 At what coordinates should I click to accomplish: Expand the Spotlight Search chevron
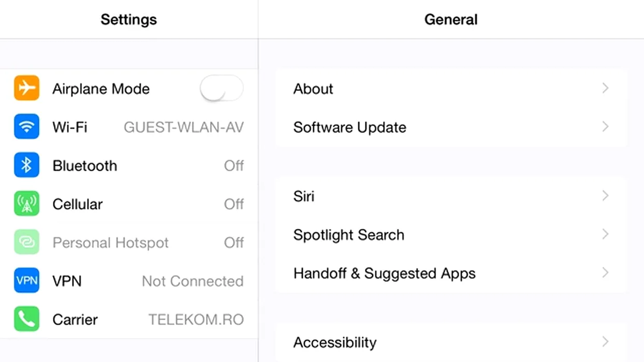tap(605, 234)
